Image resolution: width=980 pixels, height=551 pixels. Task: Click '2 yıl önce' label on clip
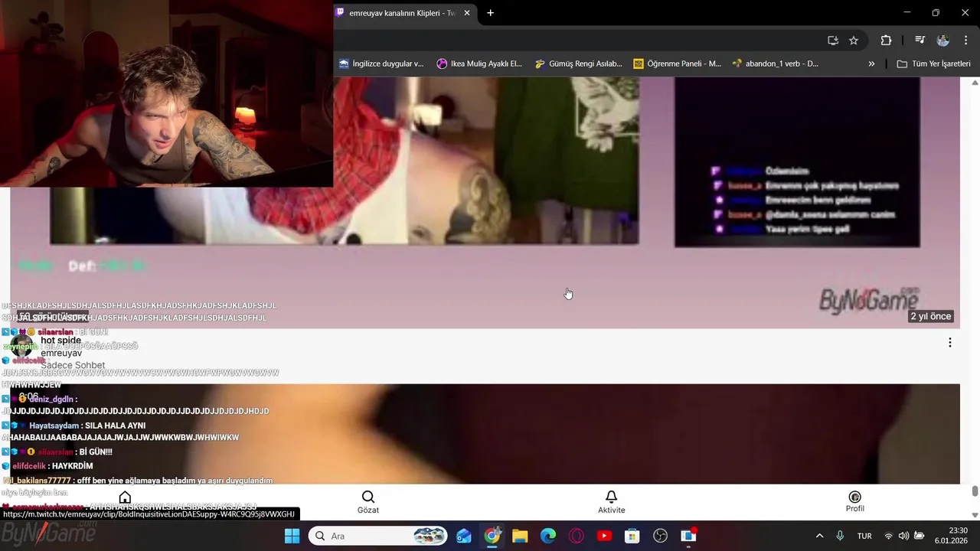930,316
